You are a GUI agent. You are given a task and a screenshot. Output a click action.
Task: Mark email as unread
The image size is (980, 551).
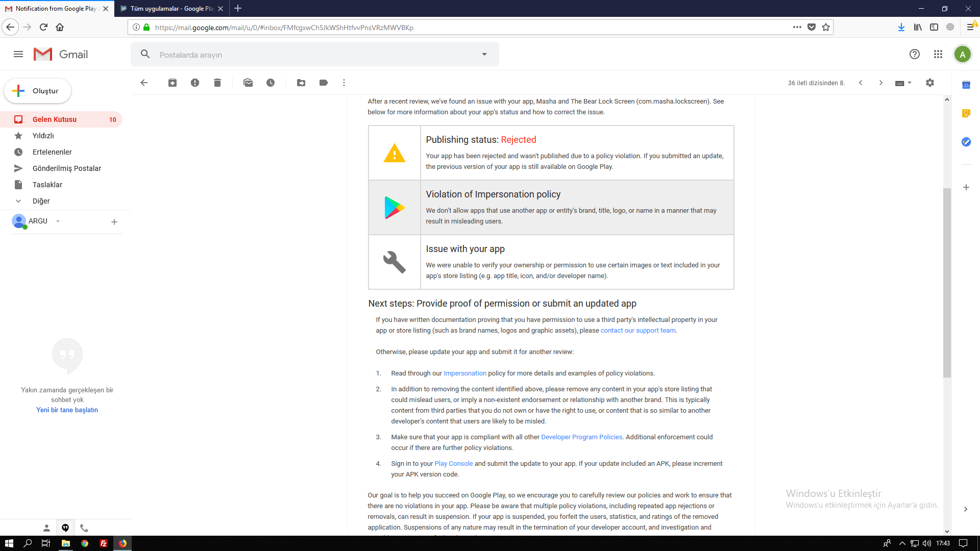(x=248, y=83)
